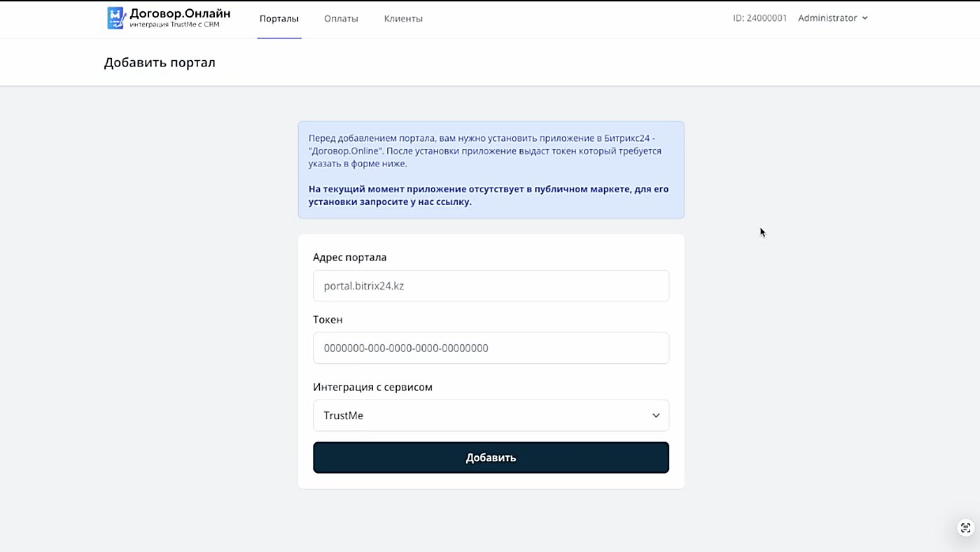Click the Добавить портал page heading
Viewport: 980px width, 552px height.
pos(160,62)
